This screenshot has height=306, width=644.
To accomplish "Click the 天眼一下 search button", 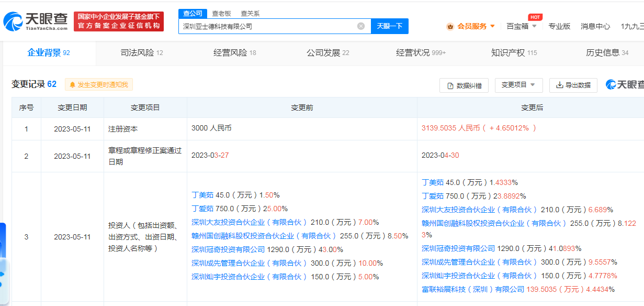I will pos(390,26).
